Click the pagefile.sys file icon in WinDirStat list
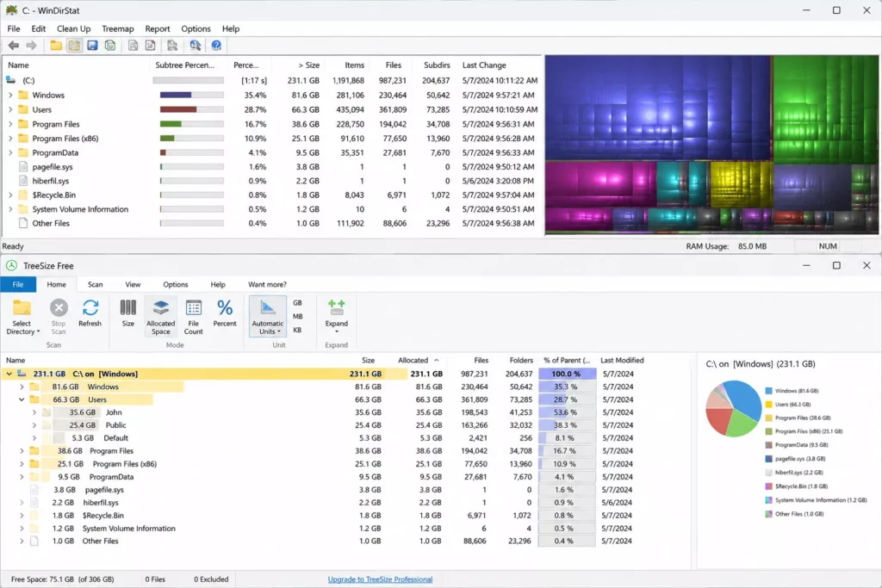882x588 pixels. click(x=23, y=166)
